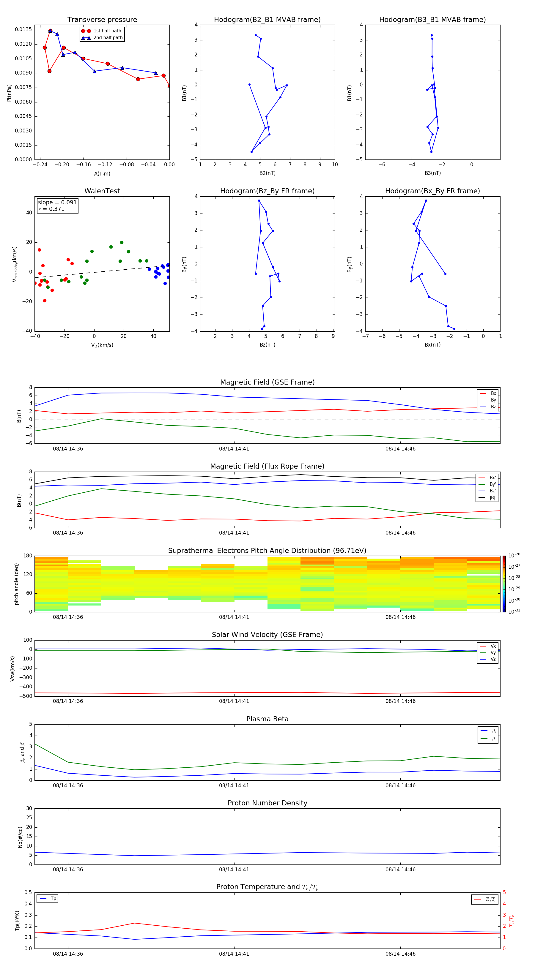Select the Bx' legend entry in flux rope plot
The height and width of the screenshot is (980, 535).
point(487,478)
